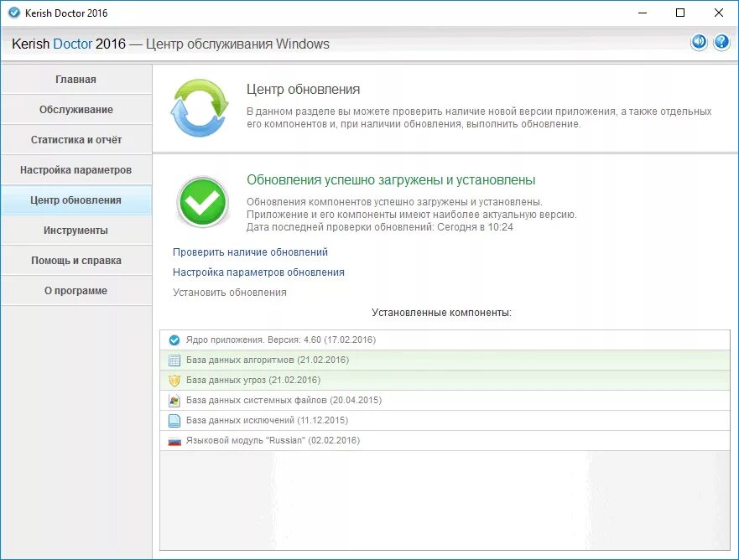Open Настройка параметров обновления link
This screenshot has width=739, height=560.
pos(258,272)
